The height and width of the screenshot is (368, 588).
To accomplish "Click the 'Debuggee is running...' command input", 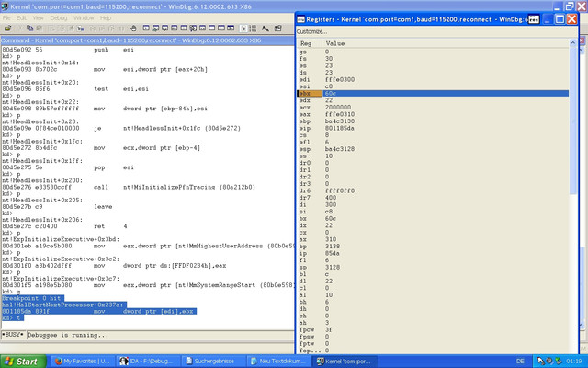I will [x=161, y=335].
